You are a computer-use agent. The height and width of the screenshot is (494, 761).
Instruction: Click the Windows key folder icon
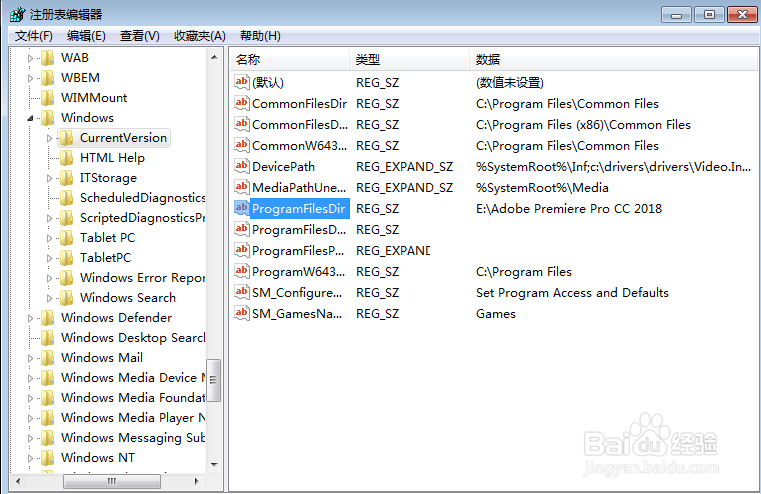(48, 117)
